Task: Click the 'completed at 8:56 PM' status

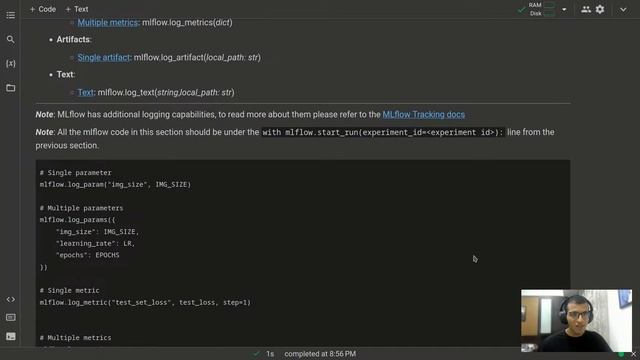Action: click(320, 354)
